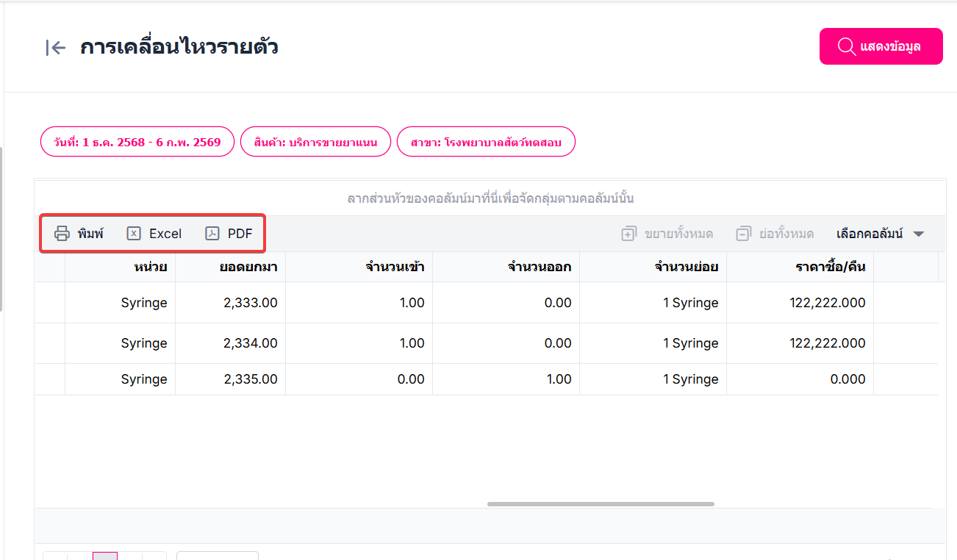This screenshot has width=957, height=560.
Task: Sort by the ยอดยกมา column header
Action: 248,267
